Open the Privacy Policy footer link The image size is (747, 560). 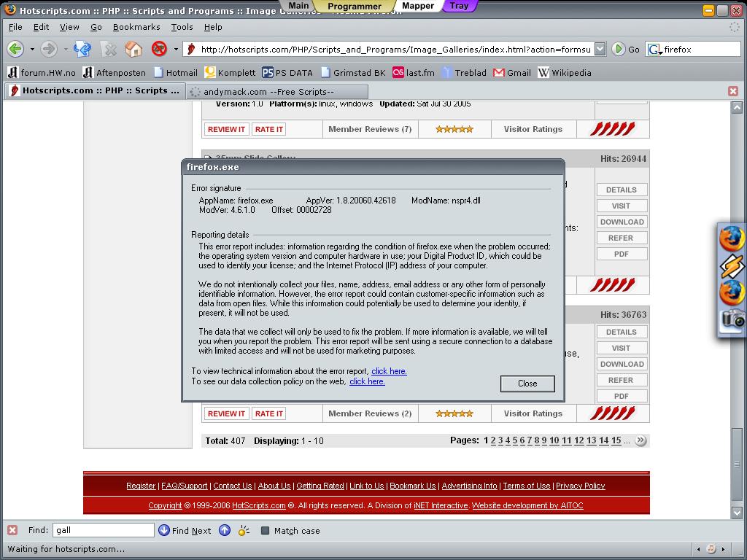tap(580, 486)
